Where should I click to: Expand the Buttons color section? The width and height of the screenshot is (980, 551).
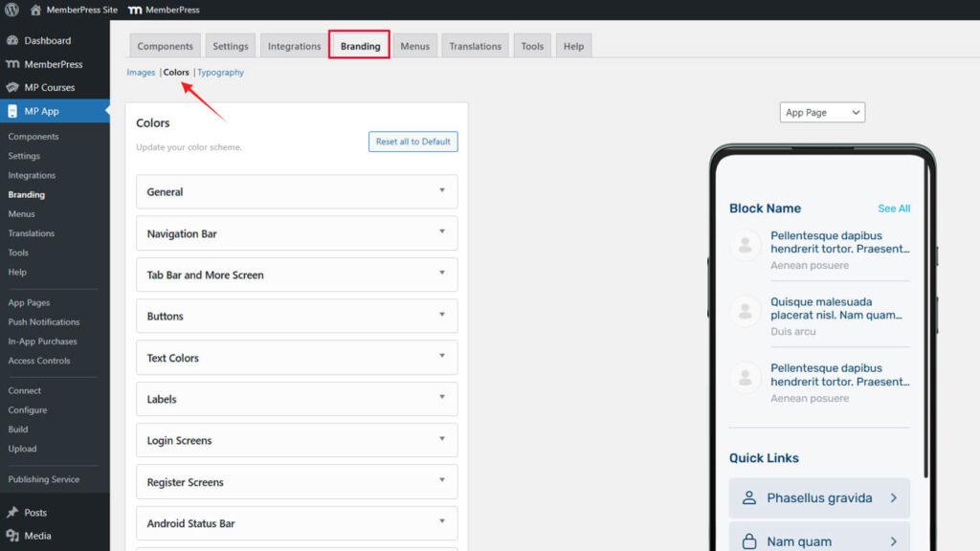(x=297, y=317)
